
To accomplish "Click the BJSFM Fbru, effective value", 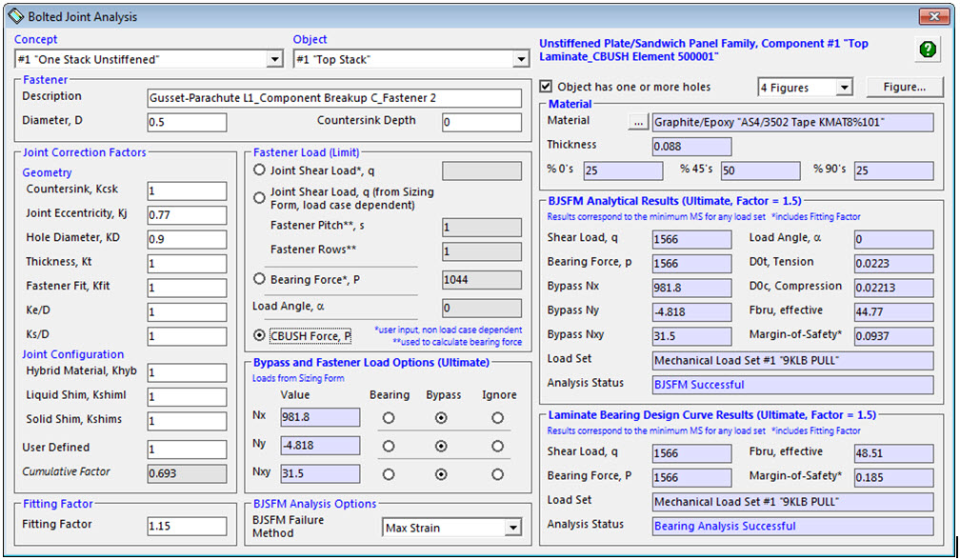I will pos(894,312).
